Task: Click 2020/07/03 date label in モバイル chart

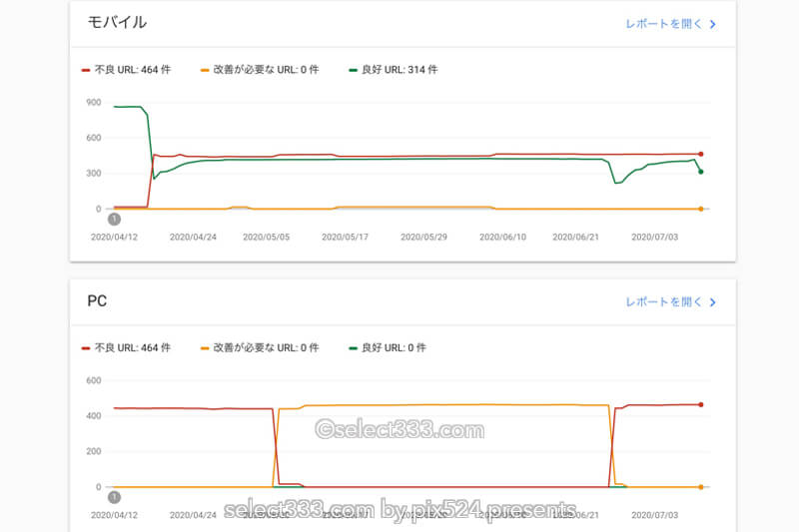Action: (x=655, y=237)
